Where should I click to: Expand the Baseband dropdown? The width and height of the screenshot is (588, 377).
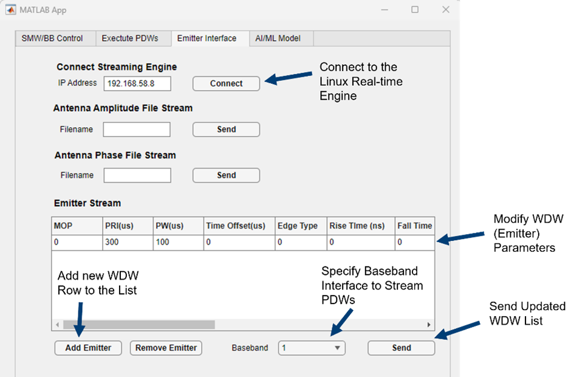coord(312,348)
